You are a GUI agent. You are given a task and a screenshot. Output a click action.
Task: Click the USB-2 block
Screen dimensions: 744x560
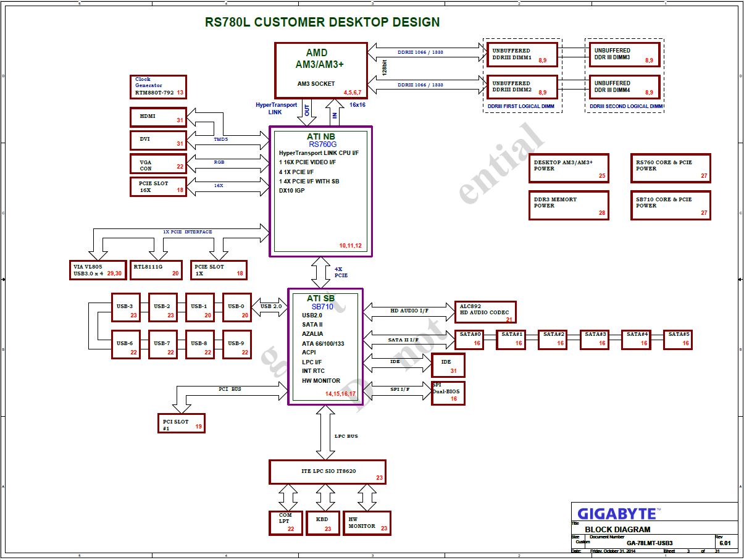click(x=163, y=307)
